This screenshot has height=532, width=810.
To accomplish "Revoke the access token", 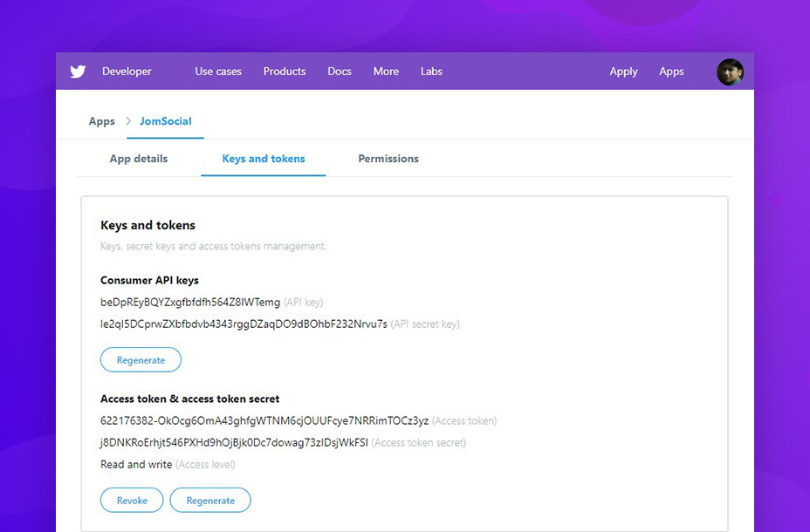I will click(132, 500).
